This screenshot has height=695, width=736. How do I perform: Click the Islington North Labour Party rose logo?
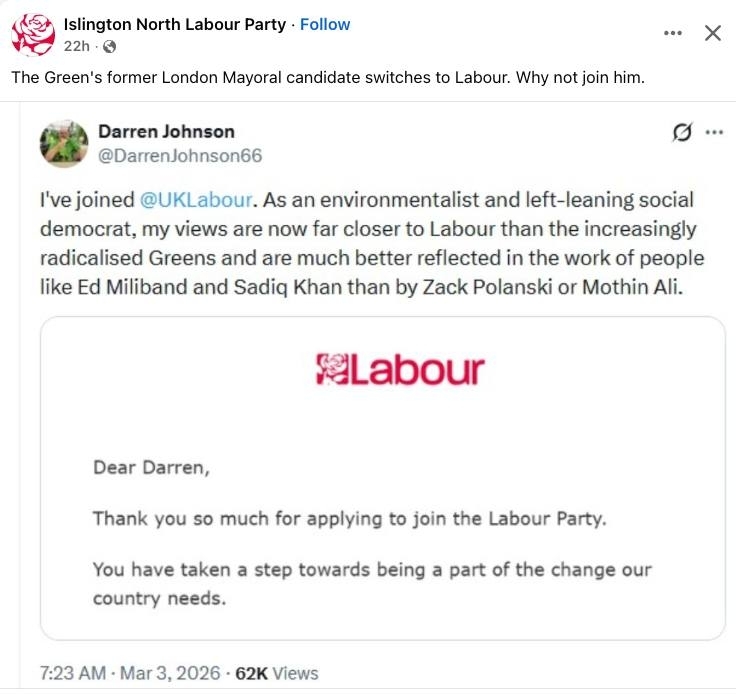point(33,35)
